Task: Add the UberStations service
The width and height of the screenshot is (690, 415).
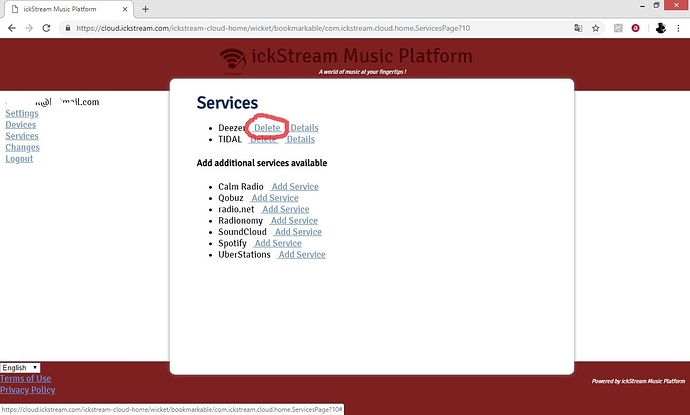Action: [x=301, y=255]
